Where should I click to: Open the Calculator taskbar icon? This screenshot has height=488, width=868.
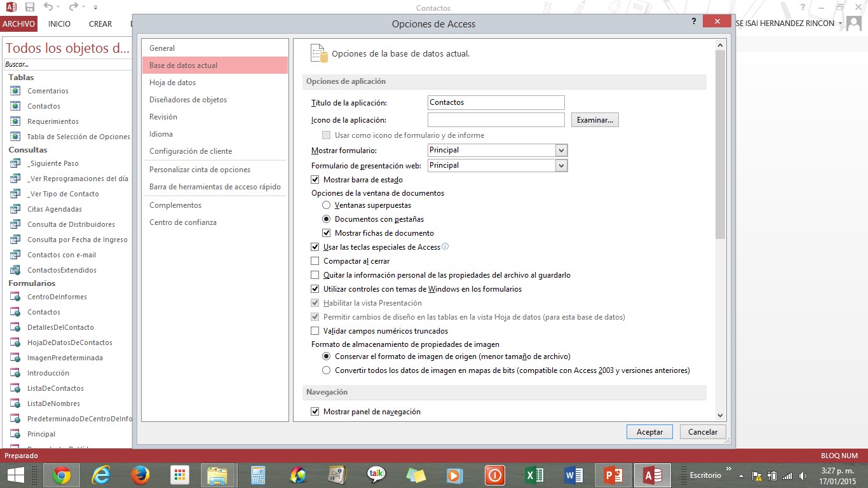click(258, 475)
